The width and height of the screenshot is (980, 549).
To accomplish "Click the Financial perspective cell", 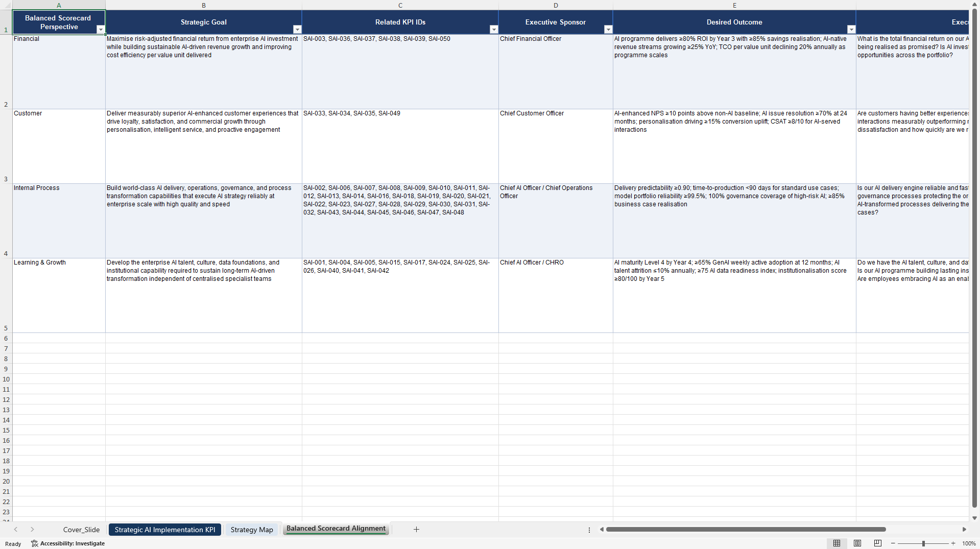I will pos(59,71).
